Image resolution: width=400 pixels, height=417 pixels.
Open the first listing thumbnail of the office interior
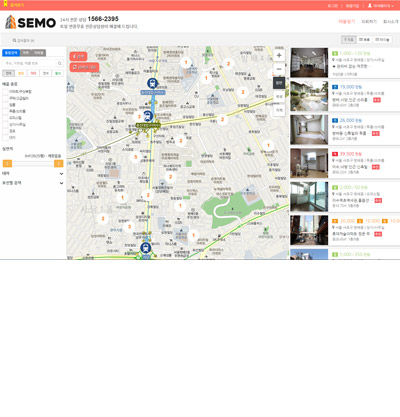[x=309, y=63]
